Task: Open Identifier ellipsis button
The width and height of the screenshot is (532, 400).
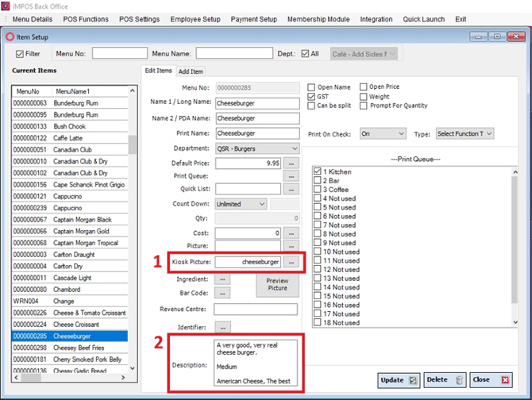Action: pyautogui.click(x=222, y=328)
